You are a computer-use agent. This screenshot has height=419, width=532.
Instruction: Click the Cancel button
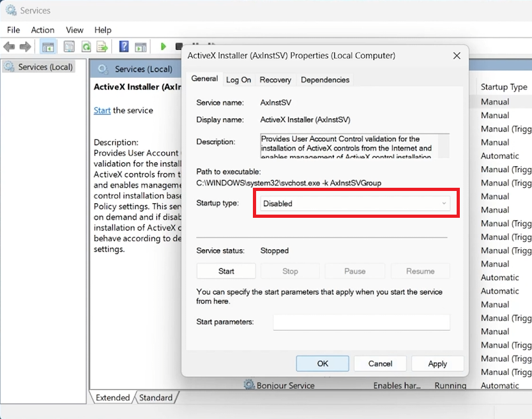click(x=380, y=363)
